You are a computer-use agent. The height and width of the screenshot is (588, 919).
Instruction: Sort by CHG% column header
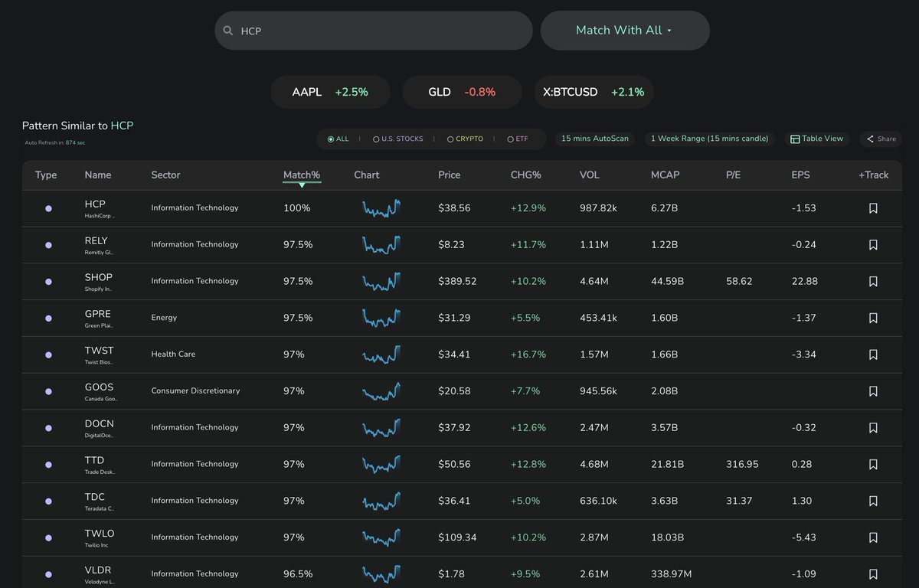tap(526, 175)
